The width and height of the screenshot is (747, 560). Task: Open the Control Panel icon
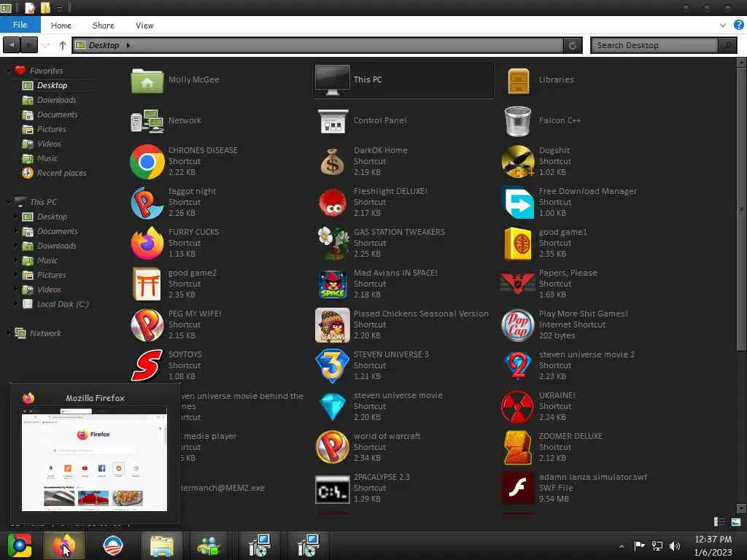tap(333, 121)
